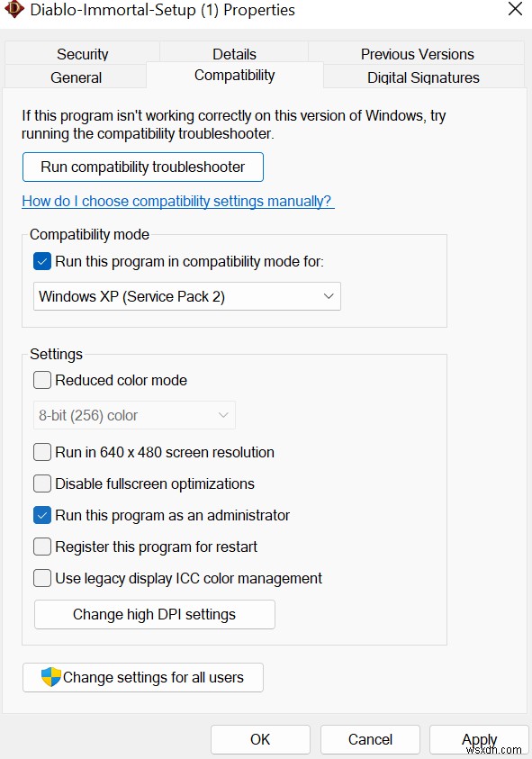Select the Previous Versions tab
Image resolution: width=532 pixels, height=759 pixels.
(418, 54)
